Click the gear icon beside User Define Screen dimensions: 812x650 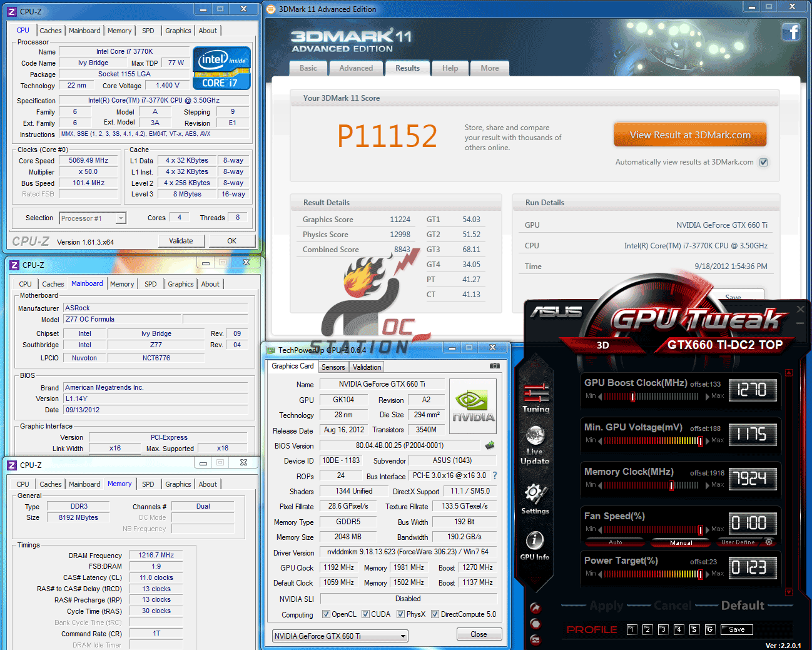pos(769,542)
